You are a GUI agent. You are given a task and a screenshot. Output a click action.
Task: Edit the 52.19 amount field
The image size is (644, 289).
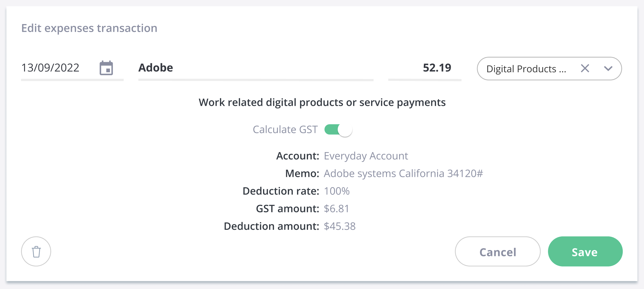[425, 68]
